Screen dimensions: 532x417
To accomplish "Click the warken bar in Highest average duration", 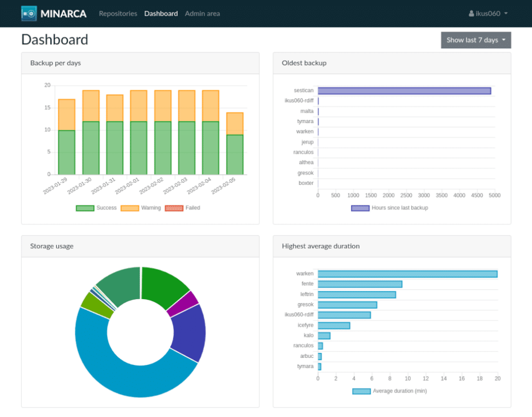I will [x=408, y=273].
